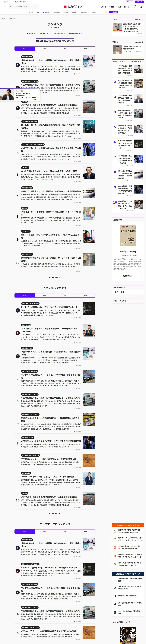Select 今日 tab in 人気記事ランキング
Viewport: 146px width, 644px height.
tap(24, 295)
